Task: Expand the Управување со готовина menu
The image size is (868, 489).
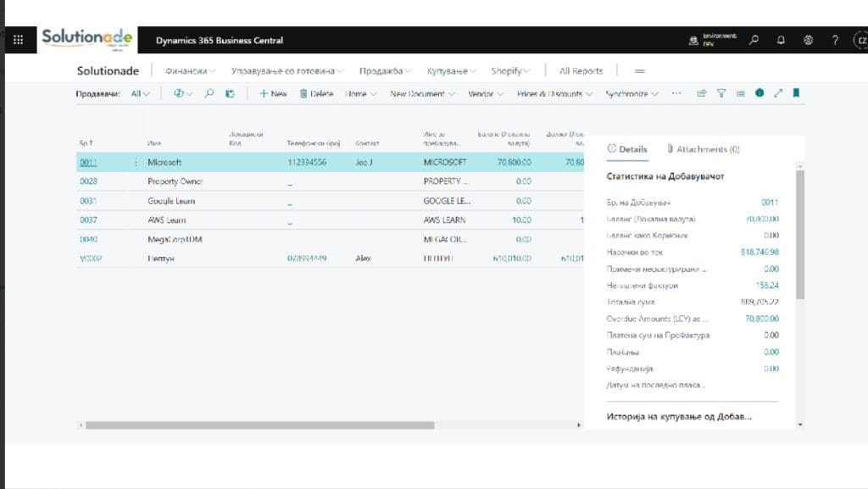Action: [x=287, y=71]
